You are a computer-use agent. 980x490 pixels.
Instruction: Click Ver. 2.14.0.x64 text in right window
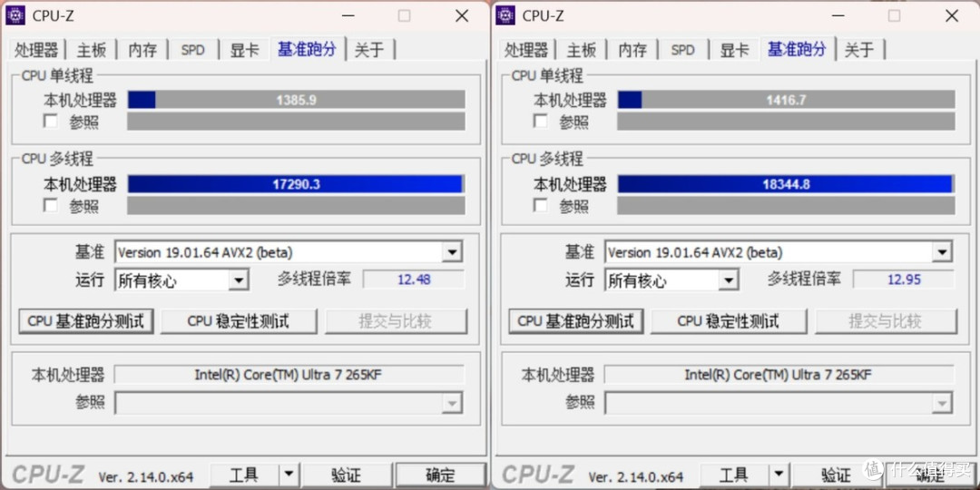click(636, 477)
